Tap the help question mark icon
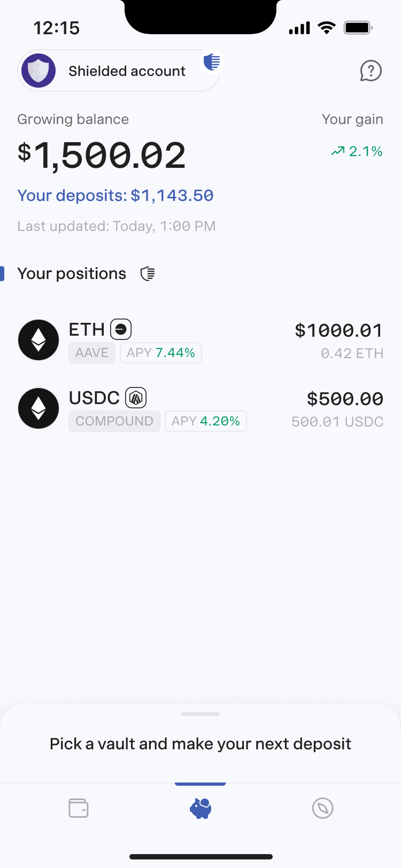The width and height of the screenshot is (401, 868). coord(371,71)
